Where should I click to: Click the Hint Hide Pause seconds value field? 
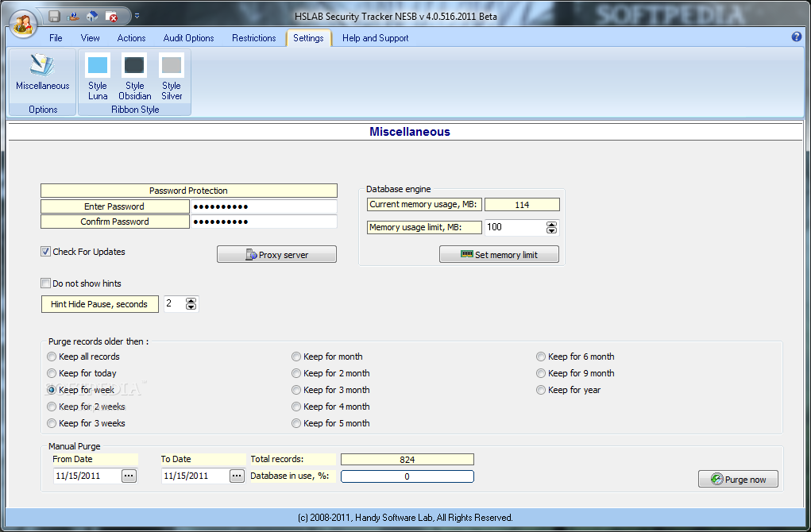174,304
